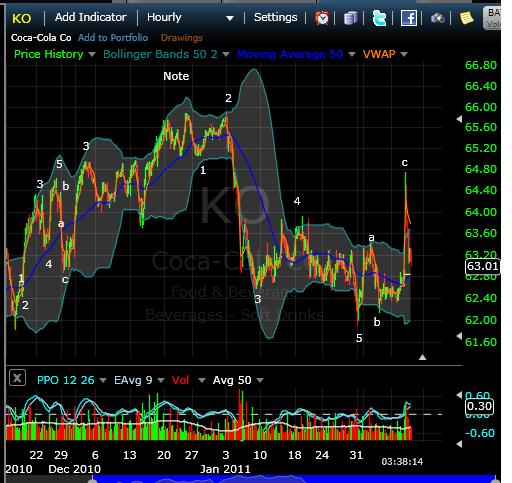Click the Dec 2010 date label
512x483 pixels.
point(74,469)
